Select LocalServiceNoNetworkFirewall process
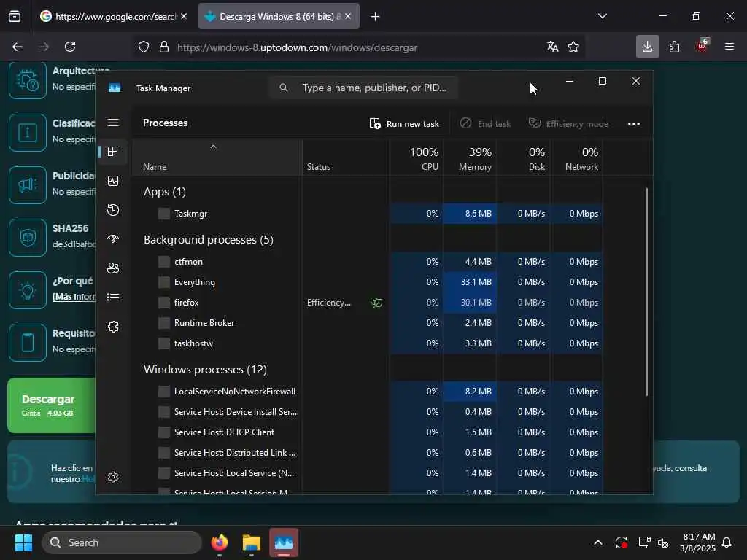747x560 pixels. pos(367,392)
